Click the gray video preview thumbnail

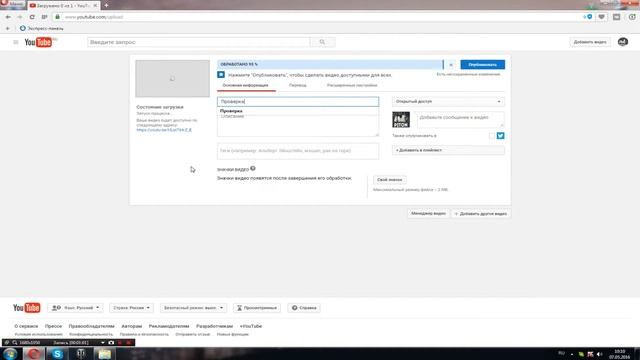pyautogui.click(x=172, y=78)
